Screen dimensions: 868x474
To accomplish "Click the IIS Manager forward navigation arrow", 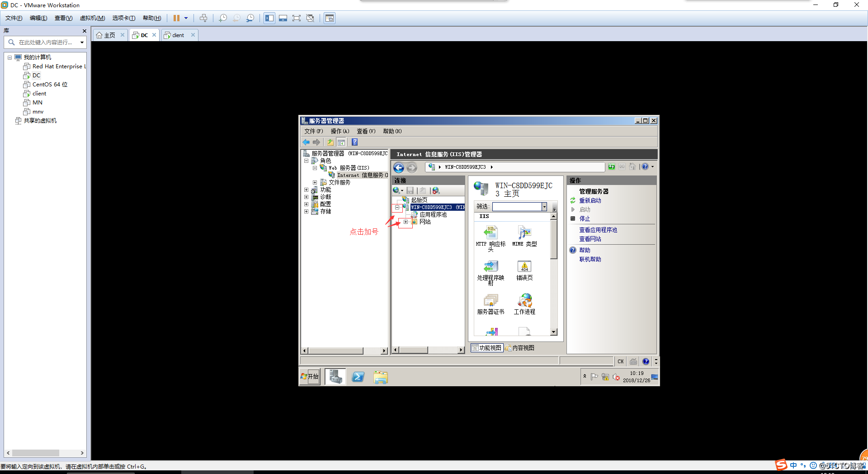I will pos(411,168).
